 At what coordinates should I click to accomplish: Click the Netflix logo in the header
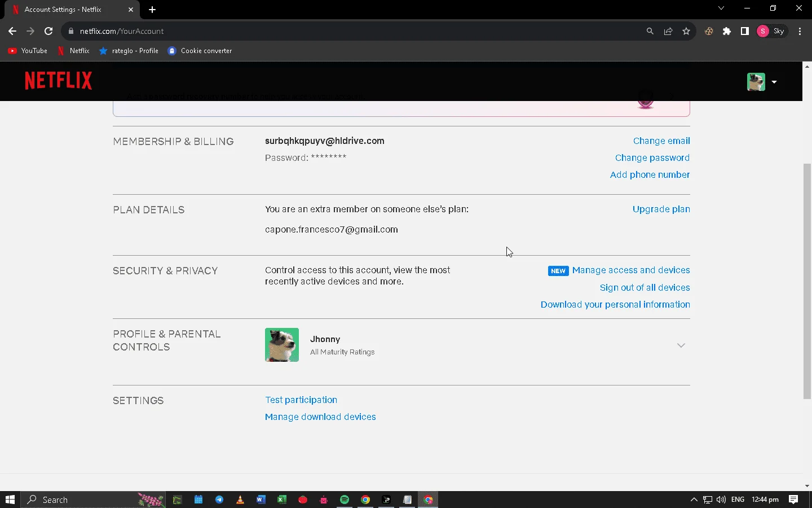(x=59, y=81)
